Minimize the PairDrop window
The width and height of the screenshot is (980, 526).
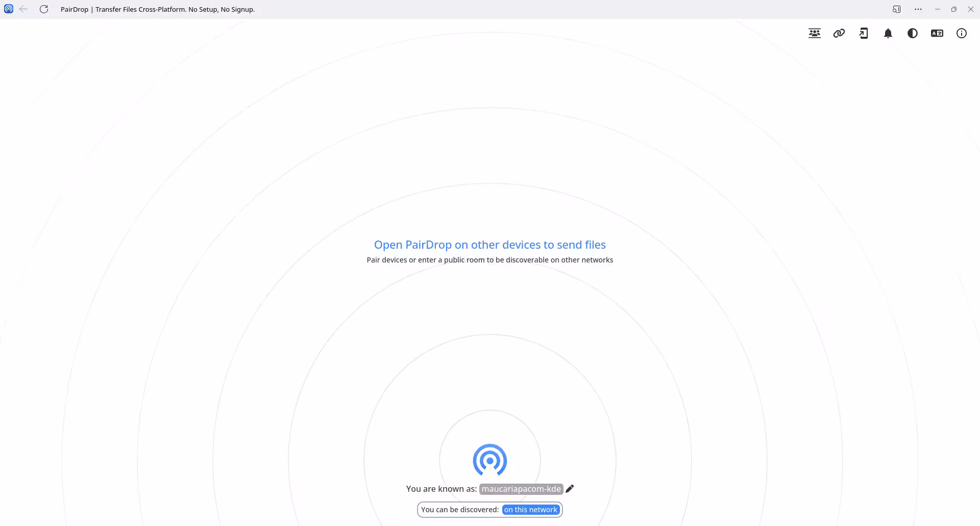pos(937,9)
